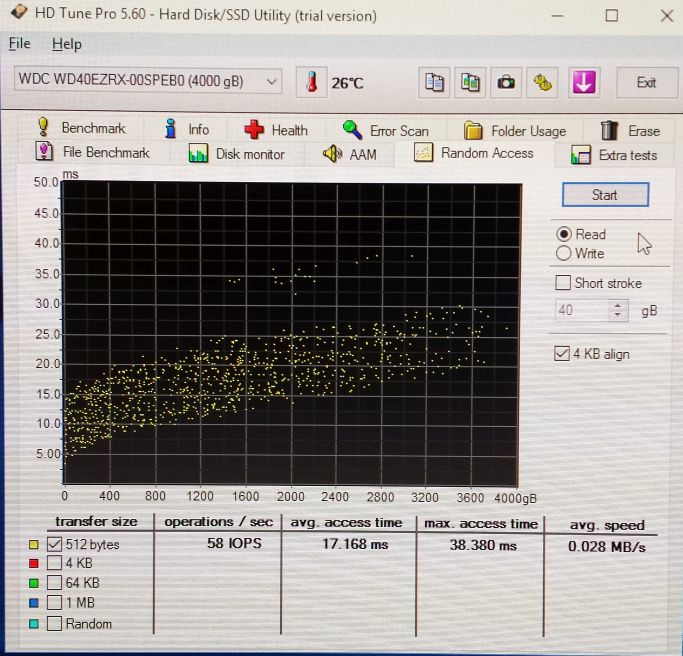Enable the Short stroke checkbox

563,282
